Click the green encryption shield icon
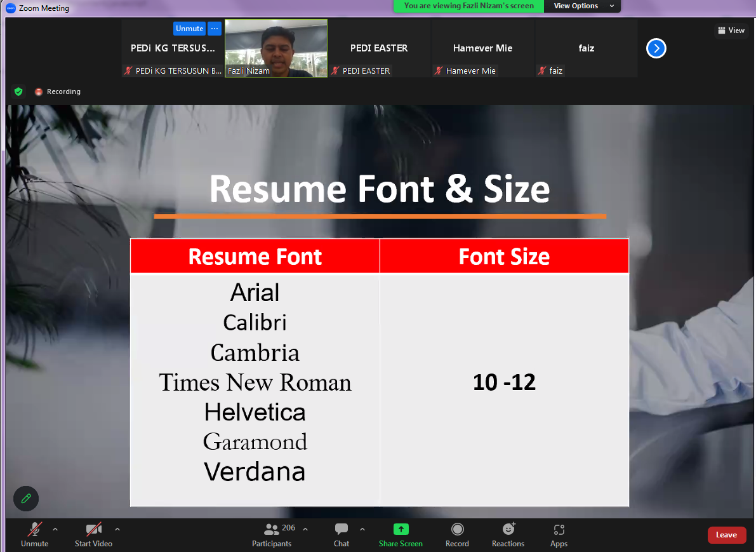The height and width of the screenshot is (552, 756). click(18, 91)
